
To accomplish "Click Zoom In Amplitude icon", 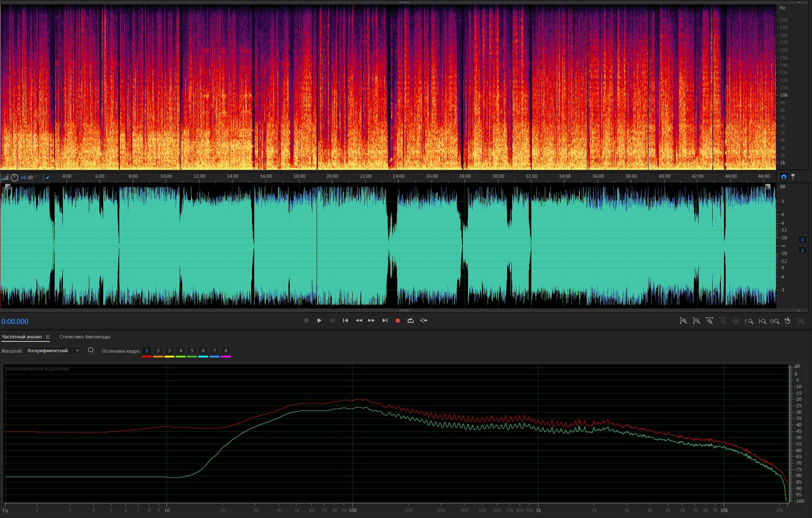I will [683, 321].
